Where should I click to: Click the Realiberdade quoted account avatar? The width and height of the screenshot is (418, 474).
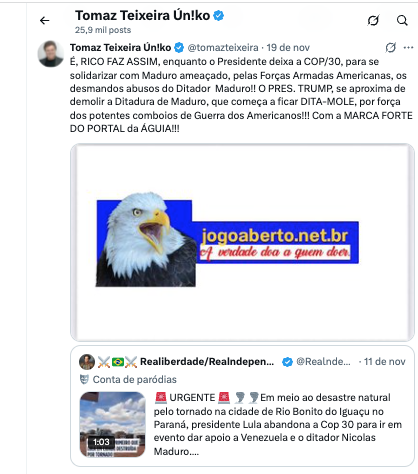[87, 362]
